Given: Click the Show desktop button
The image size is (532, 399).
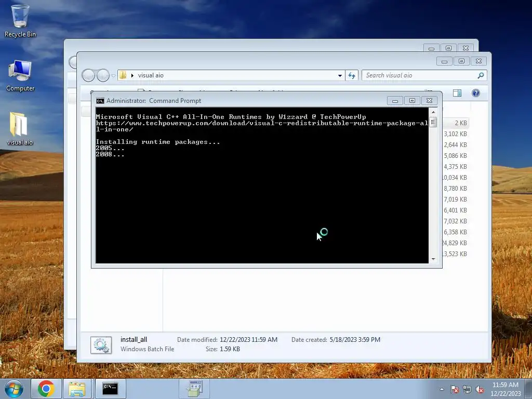Looking at the screenshot, I should point(528,389).
